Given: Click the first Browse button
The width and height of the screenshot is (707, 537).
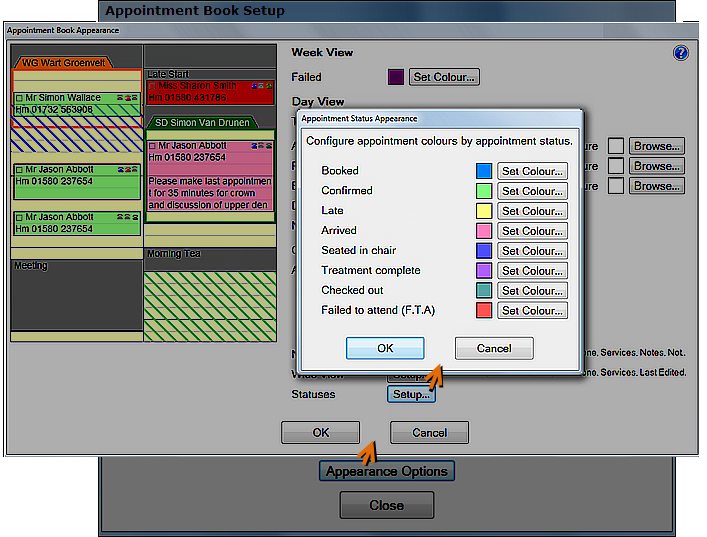Looking at the screenshot, I should point(657,146).
